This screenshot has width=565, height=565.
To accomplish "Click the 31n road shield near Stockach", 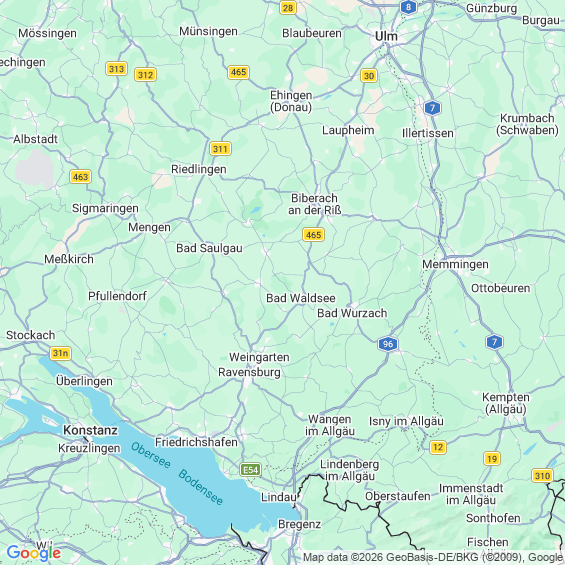I will pyautogui.click(x=60, y=353).
